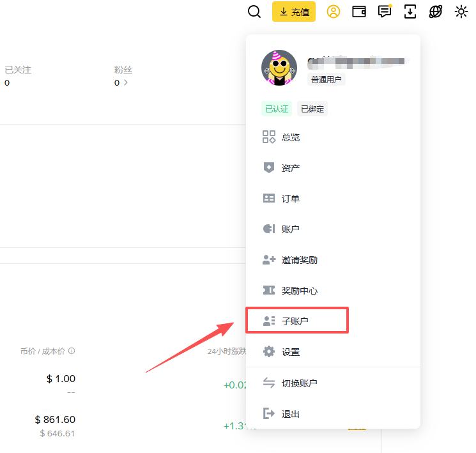Click the 已关注 following label

pos(18,70)
